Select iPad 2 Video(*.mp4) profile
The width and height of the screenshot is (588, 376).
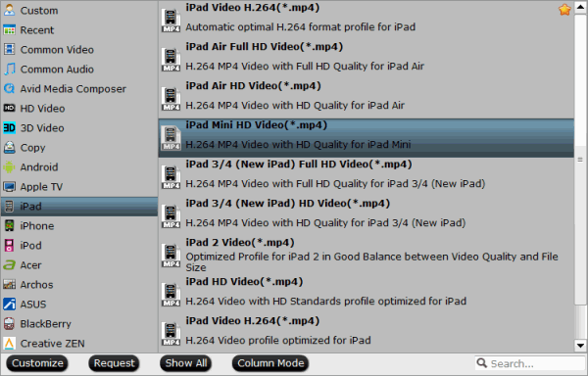[x=366, y=256]
